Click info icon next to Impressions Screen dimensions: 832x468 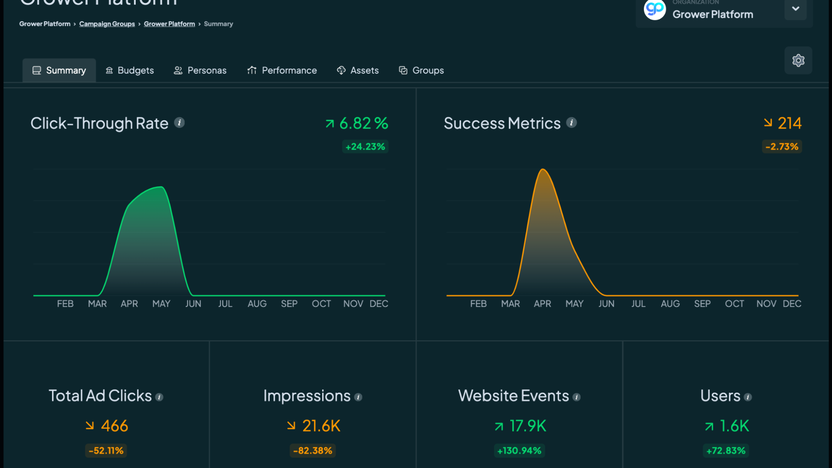tap(359, 397)
